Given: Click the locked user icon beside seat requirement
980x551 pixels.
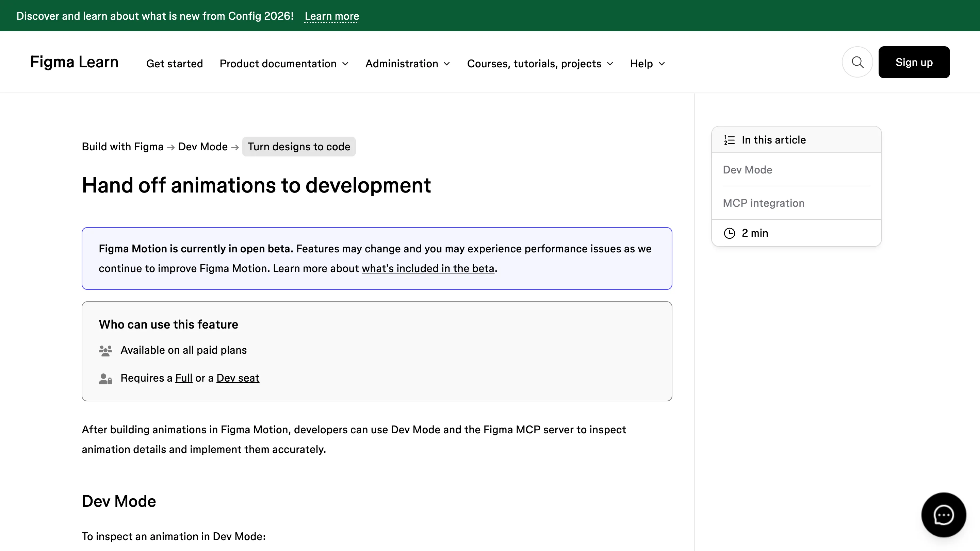Looking at the screenshot, I should [105, 379].
